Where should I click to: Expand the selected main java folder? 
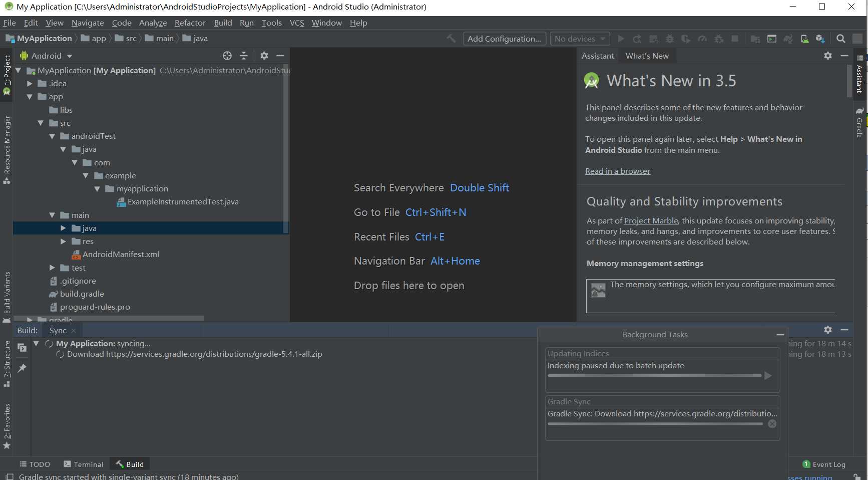pos(63,228)
